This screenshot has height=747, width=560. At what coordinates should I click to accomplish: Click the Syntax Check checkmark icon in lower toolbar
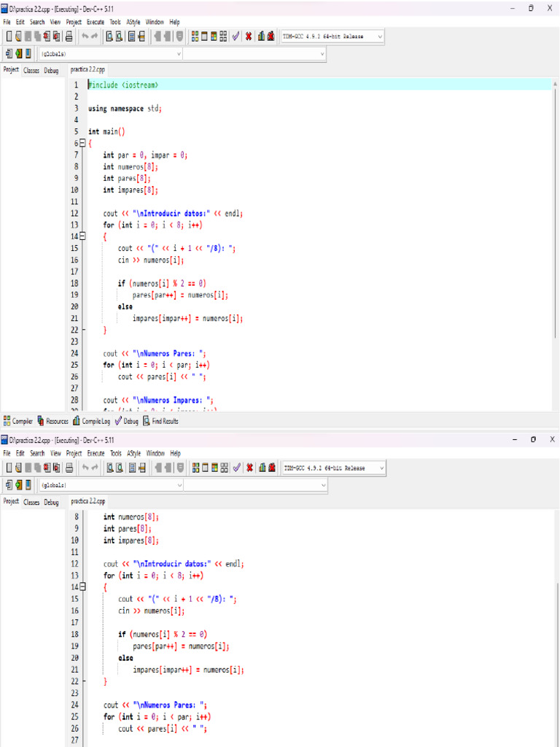236,468
